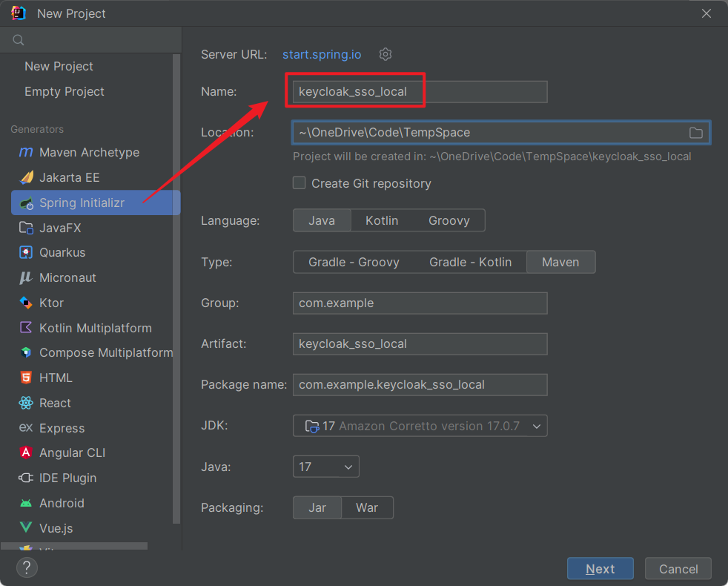The width and height of the screenshot is (728, 586).
Task: Click the Group input field
Action: [420, 303]
